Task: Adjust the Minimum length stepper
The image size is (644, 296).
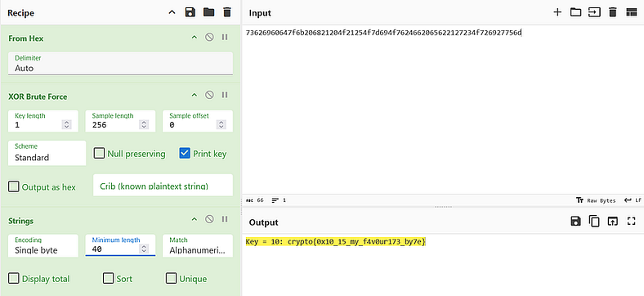Action: (144, 249)
